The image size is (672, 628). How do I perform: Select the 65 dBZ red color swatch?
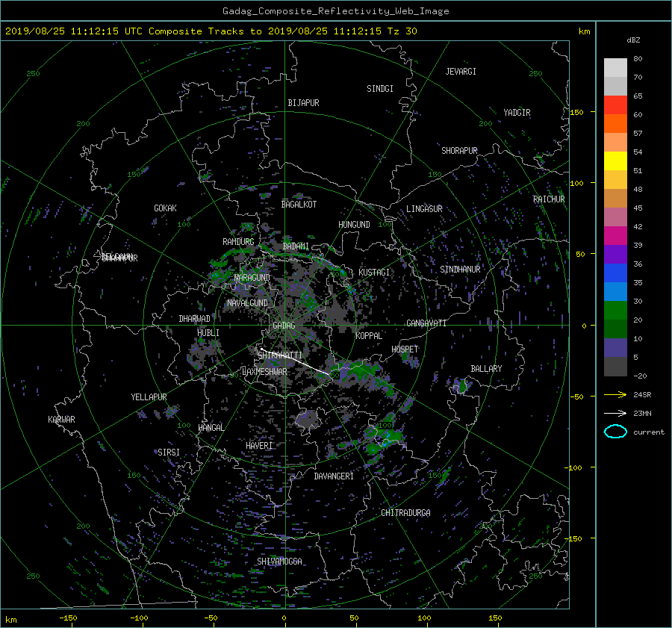pos(615,105)
